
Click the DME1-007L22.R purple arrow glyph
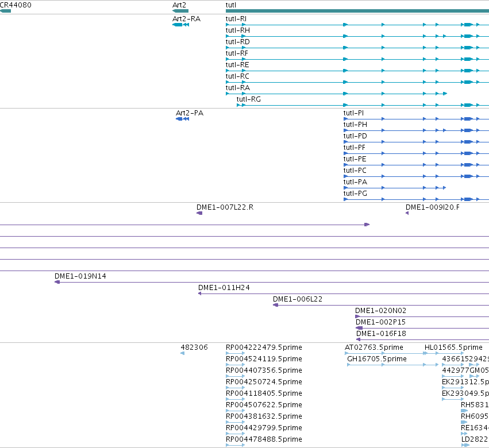pyautogui.click(x=199, y=213)
